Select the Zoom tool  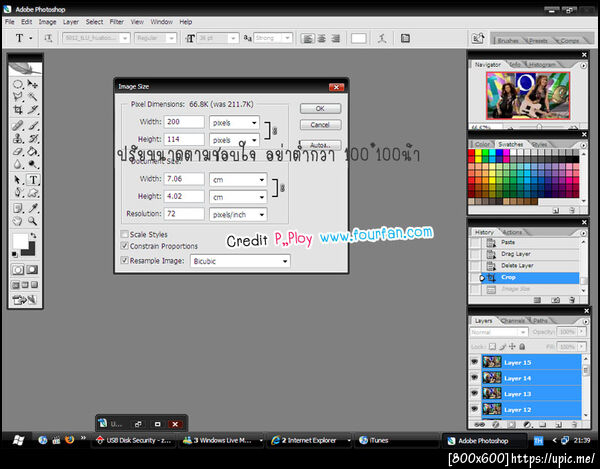[x=33, y=221]
